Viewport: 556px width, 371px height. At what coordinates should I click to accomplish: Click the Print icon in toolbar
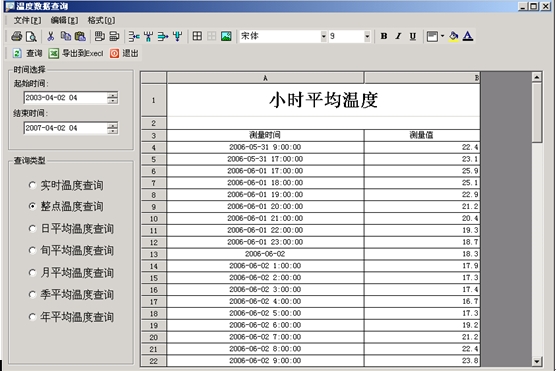[17, 36]
